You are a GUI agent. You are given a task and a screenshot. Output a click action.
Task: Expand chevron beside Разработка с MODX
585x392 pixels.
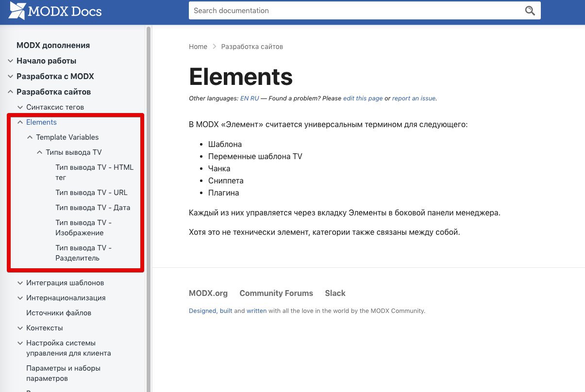pyautogui.click(x=10, y=76)
